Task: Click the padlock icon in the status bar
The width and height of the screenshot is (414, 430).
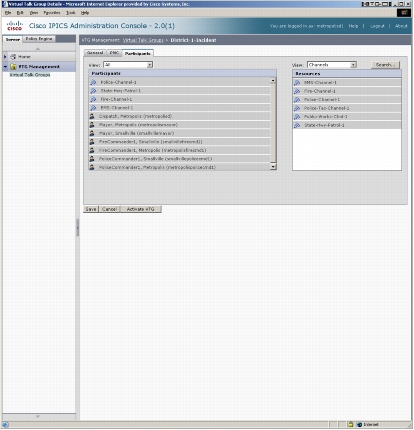Action: (x=350, y=424)
